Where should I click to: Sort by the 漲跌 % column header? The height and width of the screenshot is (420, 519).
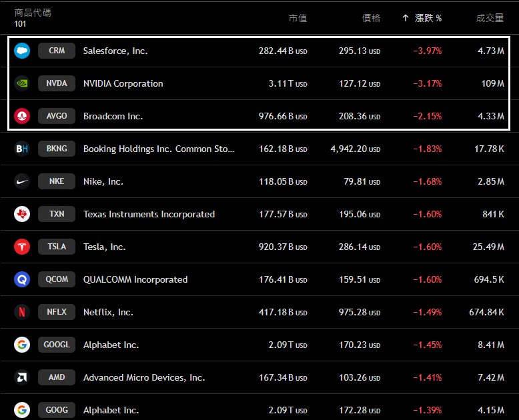coord(428,18)
